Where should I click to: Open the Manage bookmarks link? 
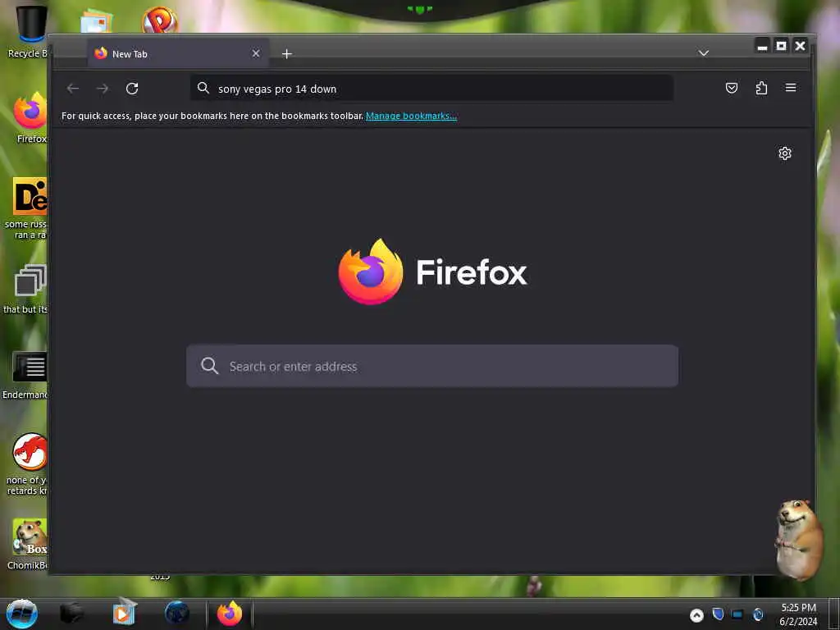click(411, 116)
